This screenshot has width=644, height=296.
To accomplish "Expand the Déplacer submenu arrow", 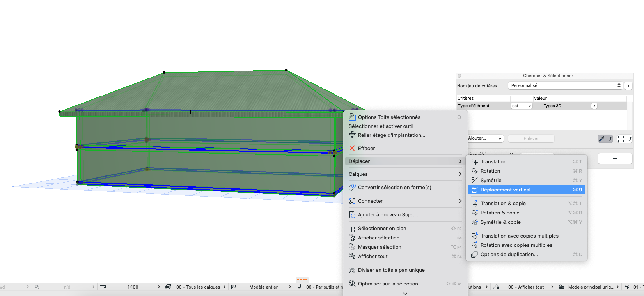I will click(x=460, y=161).
